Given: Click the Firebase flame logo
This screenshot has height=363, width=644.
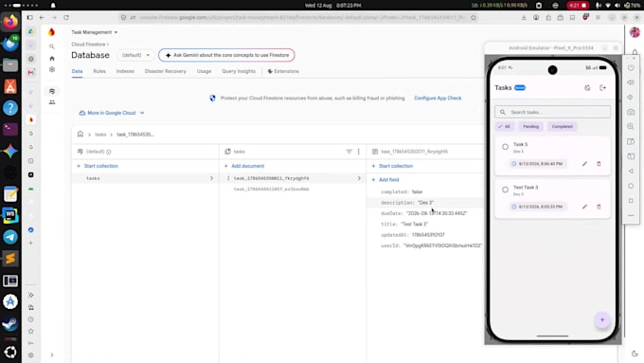Looking at the screenshot, I should click(x=51, y=32).
